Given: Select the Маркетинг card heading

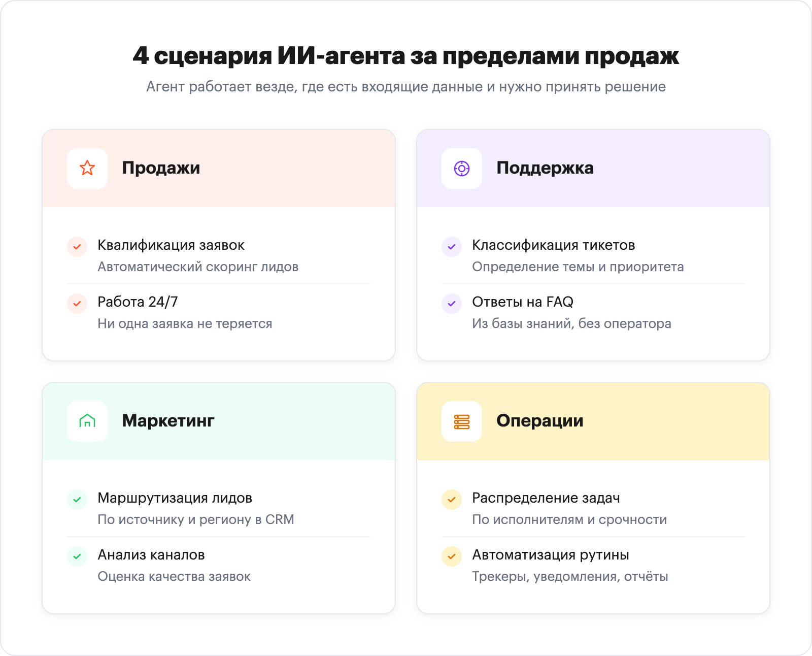Looking at the screenshot, I should [168, 421].
